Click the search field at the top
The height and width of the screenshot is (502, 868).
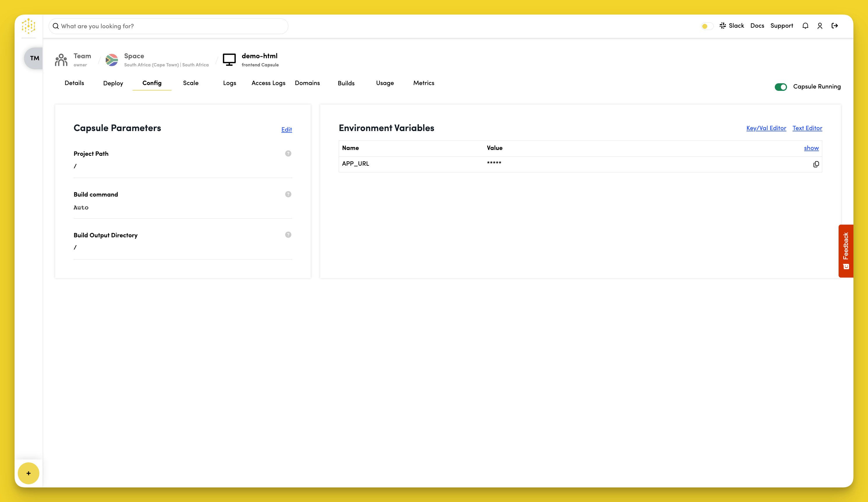click(x=168, y=26)
